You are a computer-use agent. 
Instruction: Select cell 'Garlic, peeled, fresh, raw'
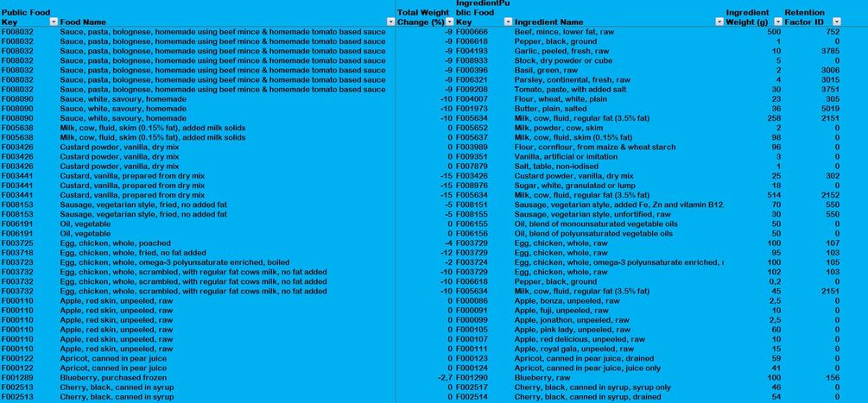(x=562, y=51)
